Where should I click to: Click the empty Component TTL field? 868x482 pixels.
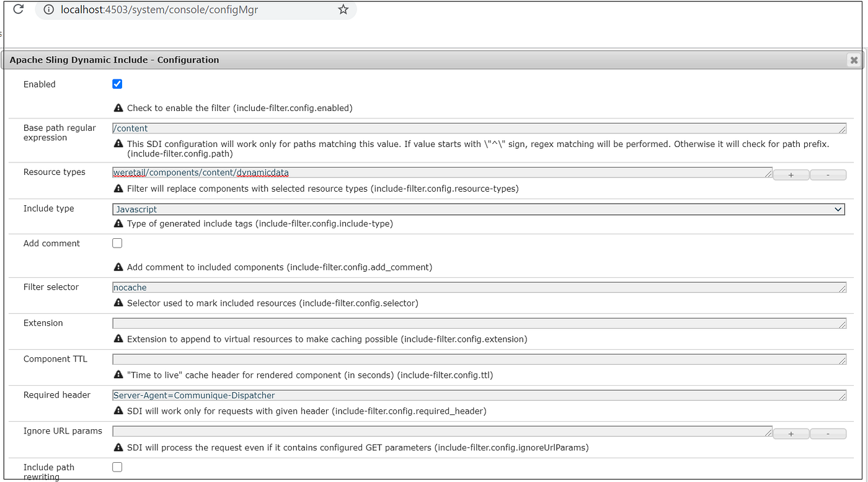point(479,359)
